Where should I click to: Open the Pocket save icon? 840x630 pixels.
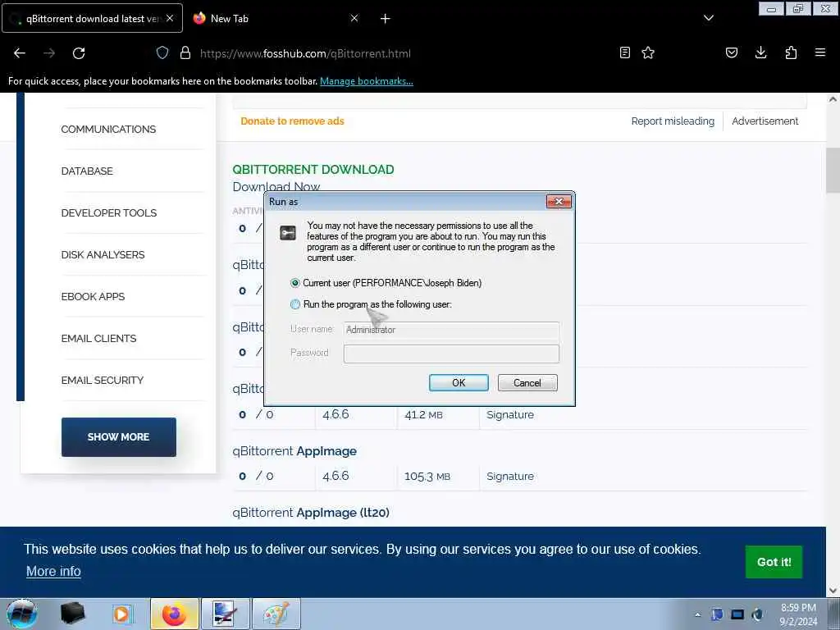(731, 52)
